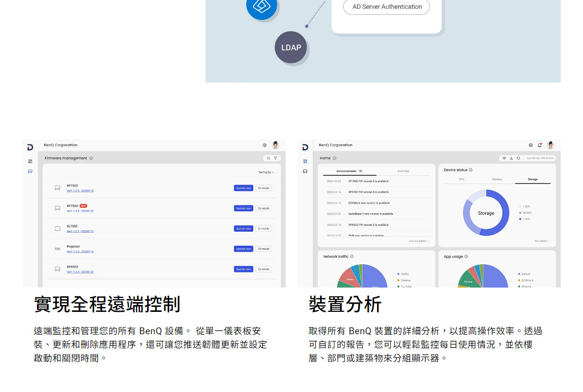
Task: Select the Memory tab in Device status
Action: click(x=497, y=179)
